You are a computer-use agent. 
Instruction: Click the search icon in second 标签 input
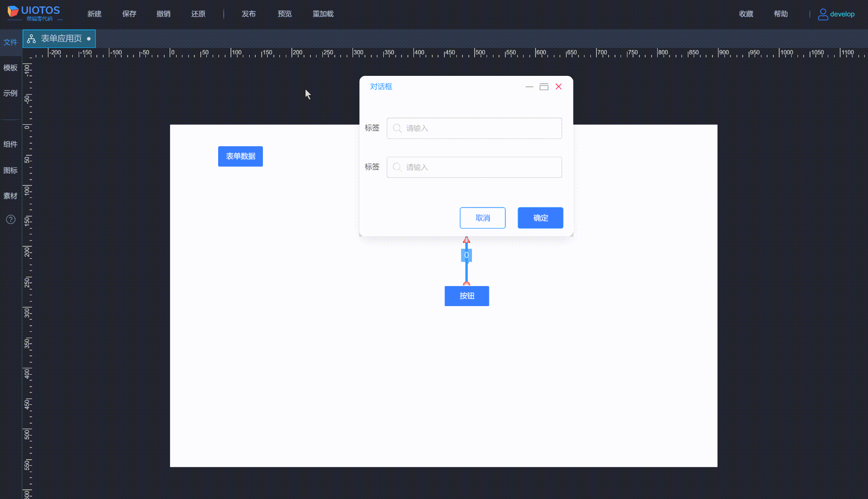click(397, 167)
